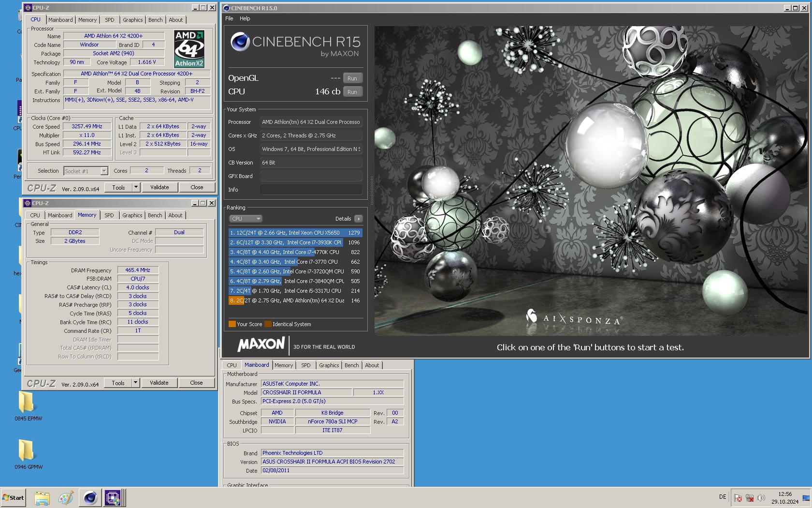Open the File menu in Cinebench
The image size is (812, 508).
click(229, 18)
